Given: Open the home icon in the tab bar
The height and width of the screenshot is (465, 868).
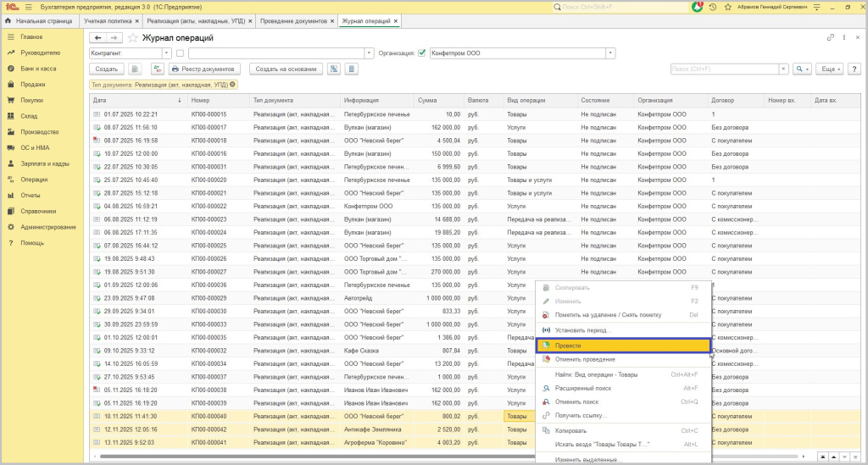Looking at the screenshot, I should point(8,20).
